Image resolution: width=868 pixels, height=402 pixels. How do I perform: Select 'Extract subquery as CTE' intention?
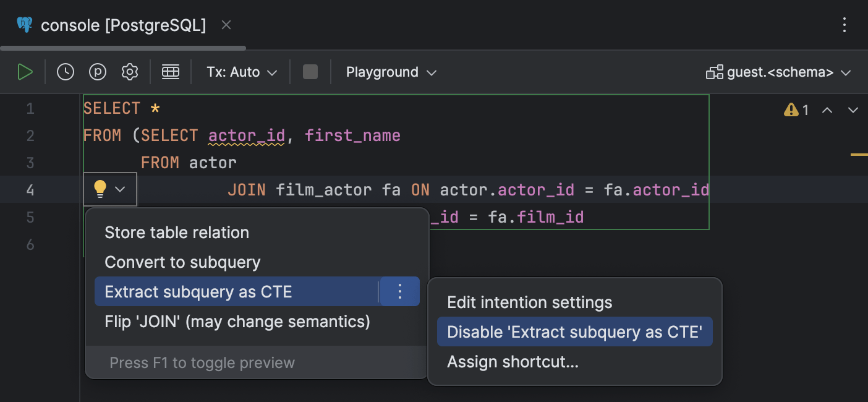pyautogui.click(x=236, y=292)
